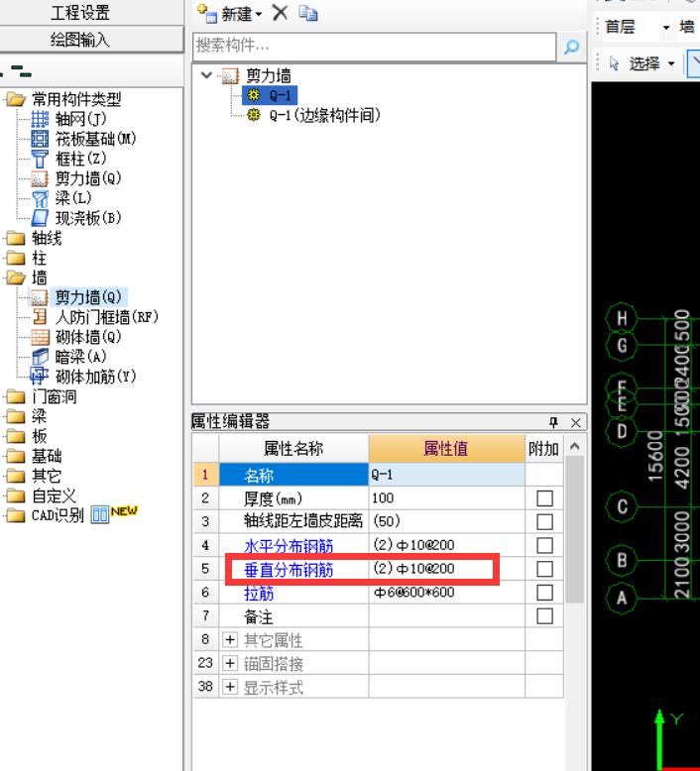Screen dimensions: 700x771
Task: Click the gear icon beside Q-1(边缘构件间)
Action: pyautogui.click(x=254, y=115)
